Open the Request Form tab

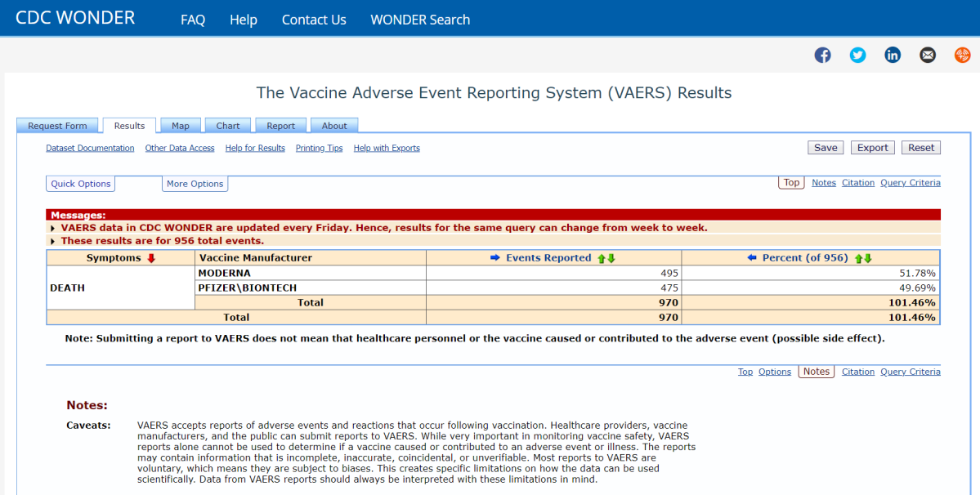(57, 126)
